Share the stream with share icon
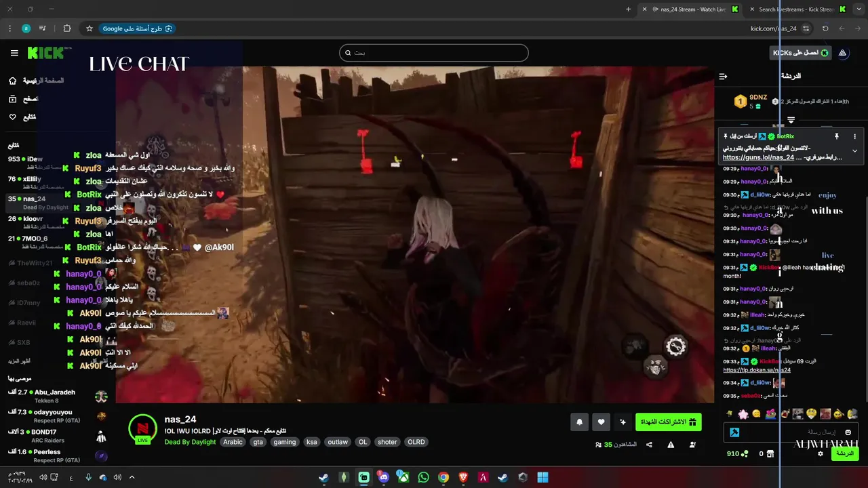The image size is (868, 488). (649, 445)
